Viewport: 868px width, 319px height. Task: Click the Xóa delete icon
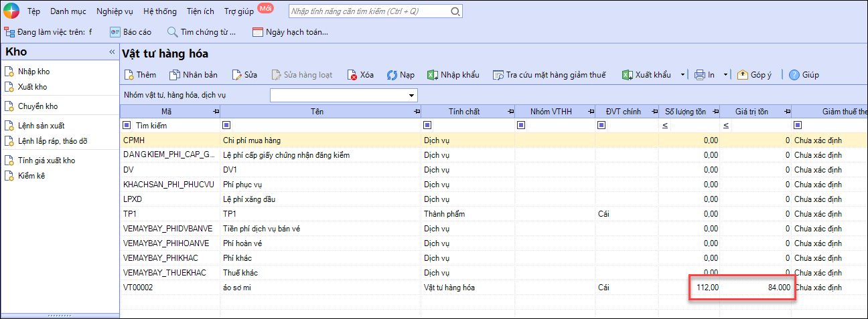pyautogui.click(x=352, y=75)
